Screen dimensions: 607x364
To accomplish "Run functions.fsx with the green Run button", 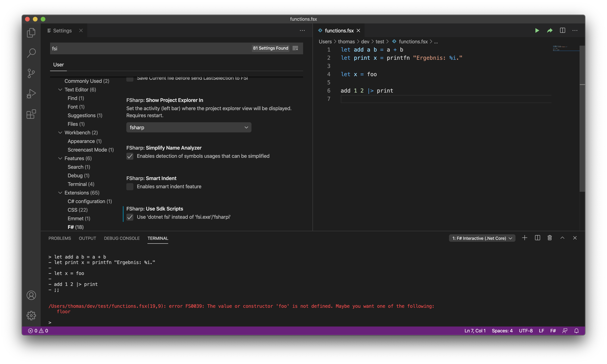I will tap(537, 30).
